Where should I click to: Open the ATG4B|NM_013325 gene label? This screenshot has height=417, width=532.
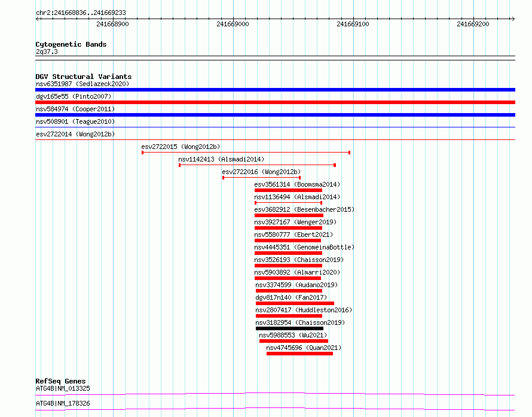[x=63, y=388]
